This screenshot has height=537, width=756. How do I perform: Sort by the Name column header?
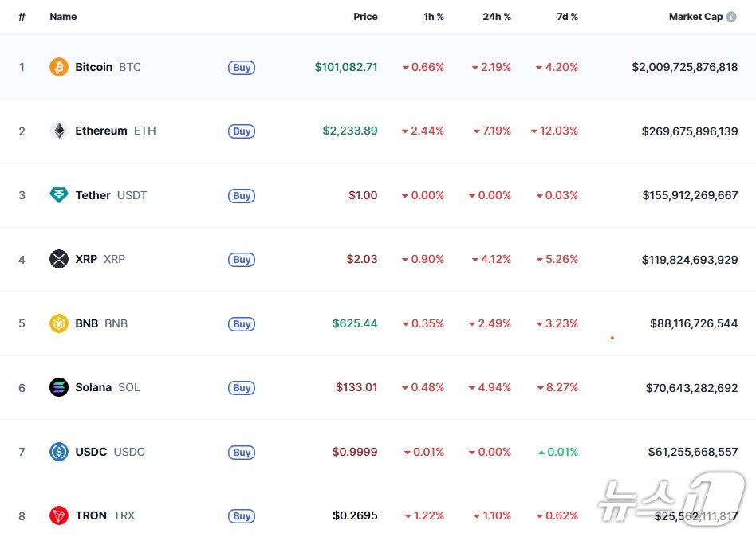point(63,17)
